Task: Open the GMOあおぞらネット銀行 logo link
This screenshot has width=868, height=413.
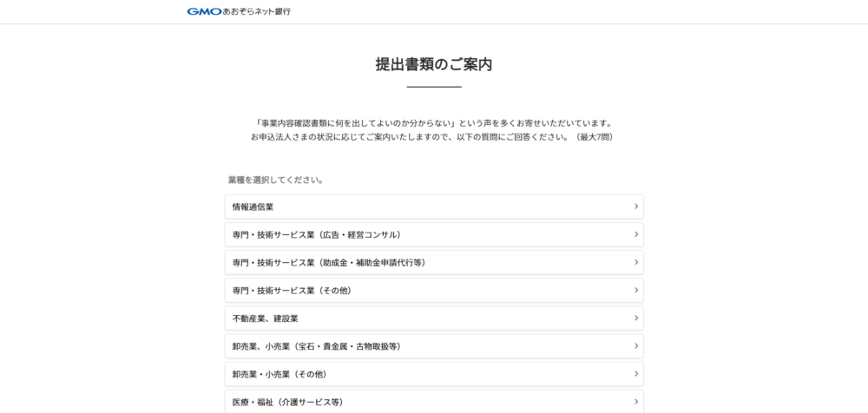Action: [239, 11]
